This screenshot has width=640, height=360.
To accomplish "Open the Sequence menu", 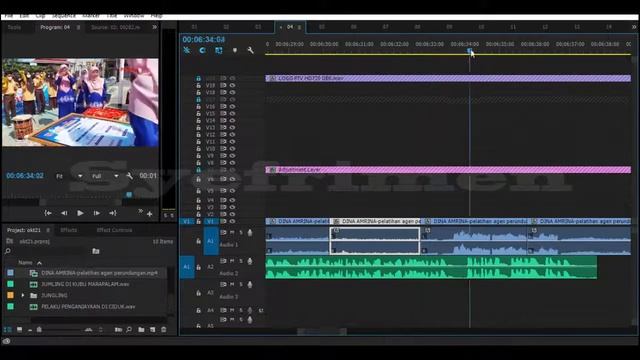I will point(64,16).
